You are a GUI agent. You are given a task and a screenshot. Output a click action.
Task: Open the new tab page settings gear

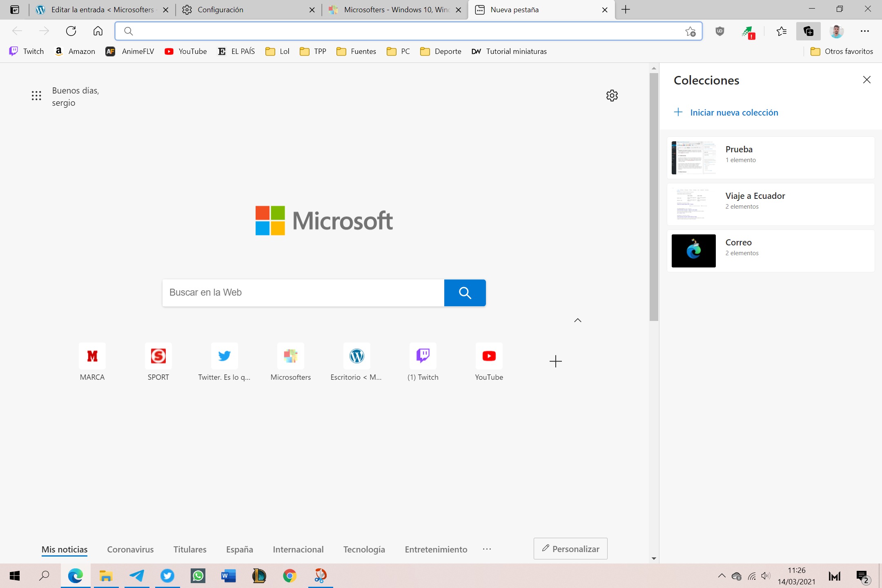tap(612, 96)
